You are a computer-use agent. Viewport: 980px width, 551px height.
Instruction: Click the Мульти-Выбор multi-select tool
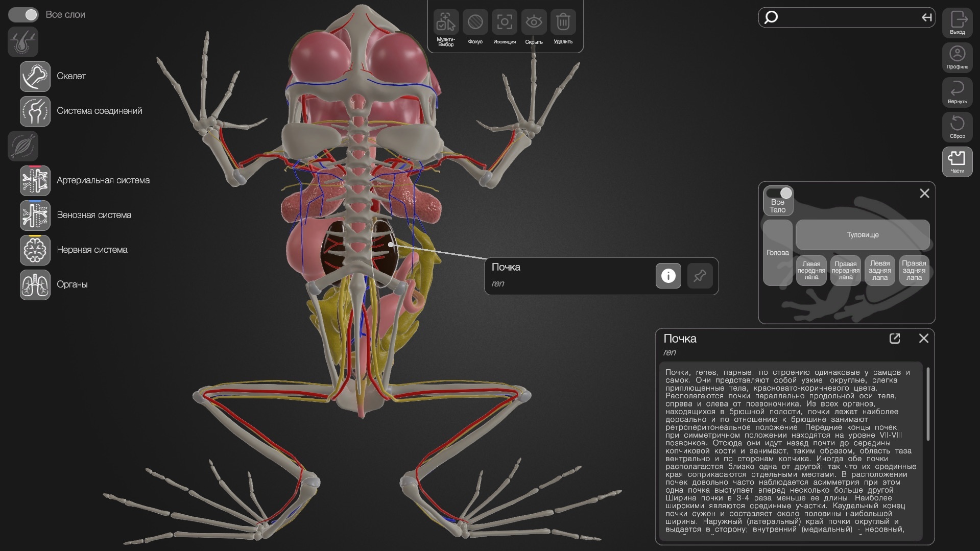445,23
